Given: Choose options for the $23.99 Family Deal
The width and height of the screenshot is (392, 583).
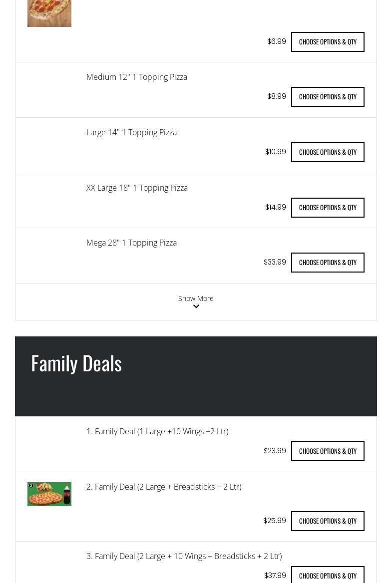Looking at the screenshot, I should [328, 451].
